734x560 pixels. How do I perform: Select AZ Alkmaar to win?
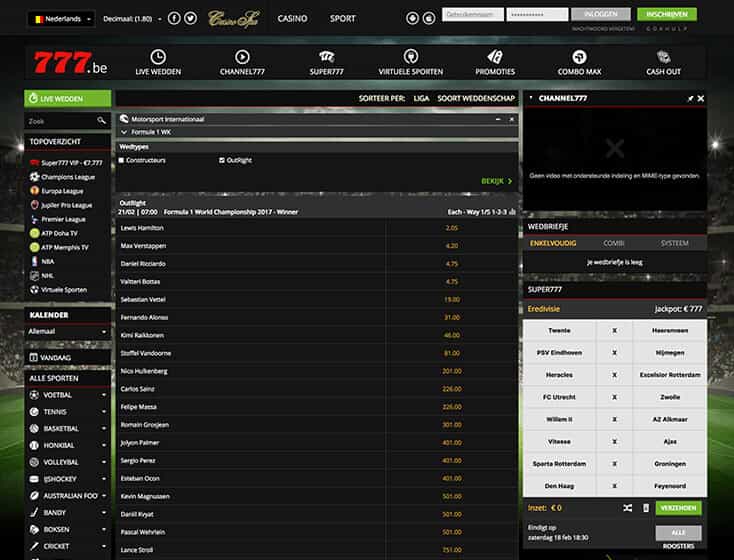(x=670, y=419)
